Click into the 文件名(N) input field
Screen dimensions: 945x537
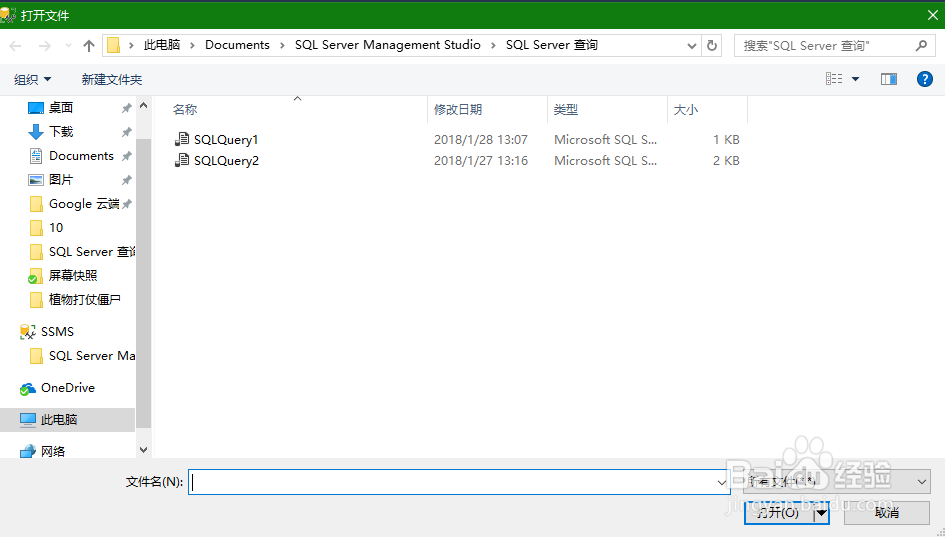[452, 482]
